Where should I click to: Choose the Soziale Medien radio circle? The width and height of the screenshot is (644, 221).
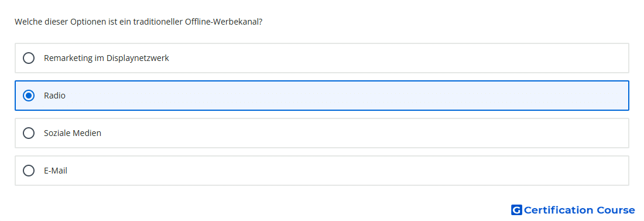point(29,133)
